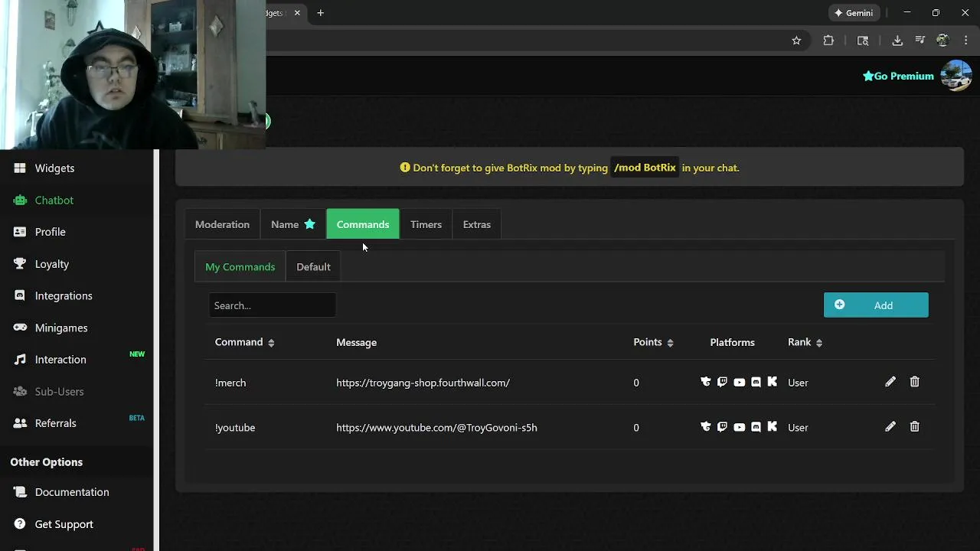Screen dimensions: 980x551
Task: Click the screen search icon in the browser toolbar
Action: click(863, 41)
